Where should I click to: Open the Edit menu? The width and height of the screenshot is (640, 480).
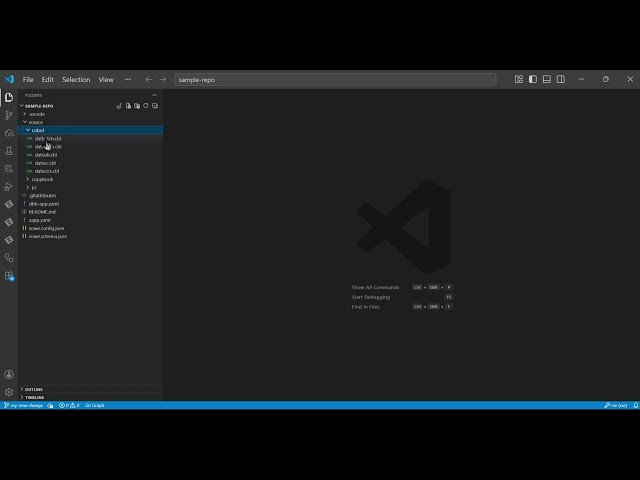tap(47, 80)
